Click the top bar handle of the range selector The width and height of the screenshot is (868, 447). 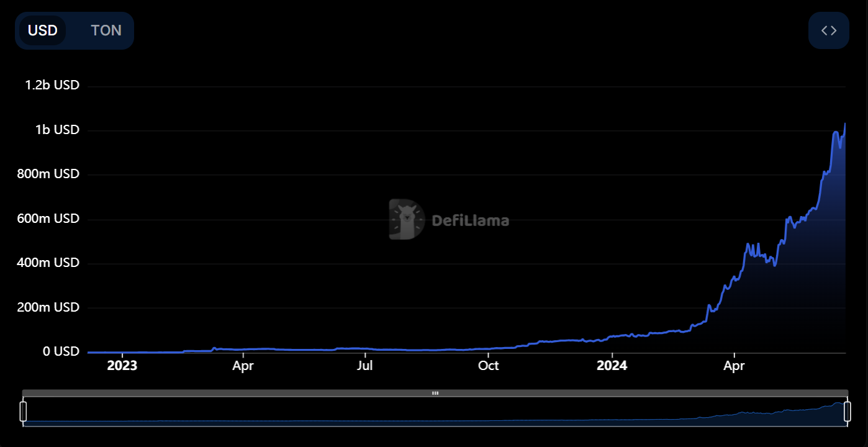pos(435,393)
